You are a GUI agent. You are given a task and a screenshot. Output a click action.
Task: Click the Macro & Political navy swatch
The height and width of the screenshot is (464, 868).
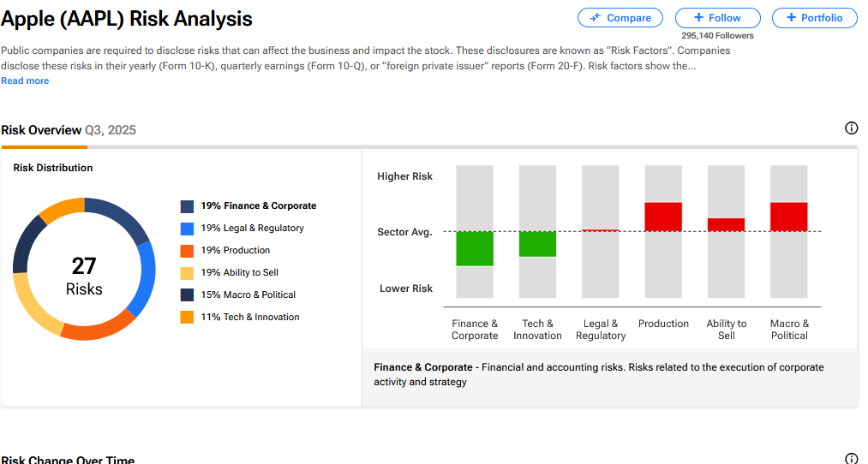click(x=187, y=295)
